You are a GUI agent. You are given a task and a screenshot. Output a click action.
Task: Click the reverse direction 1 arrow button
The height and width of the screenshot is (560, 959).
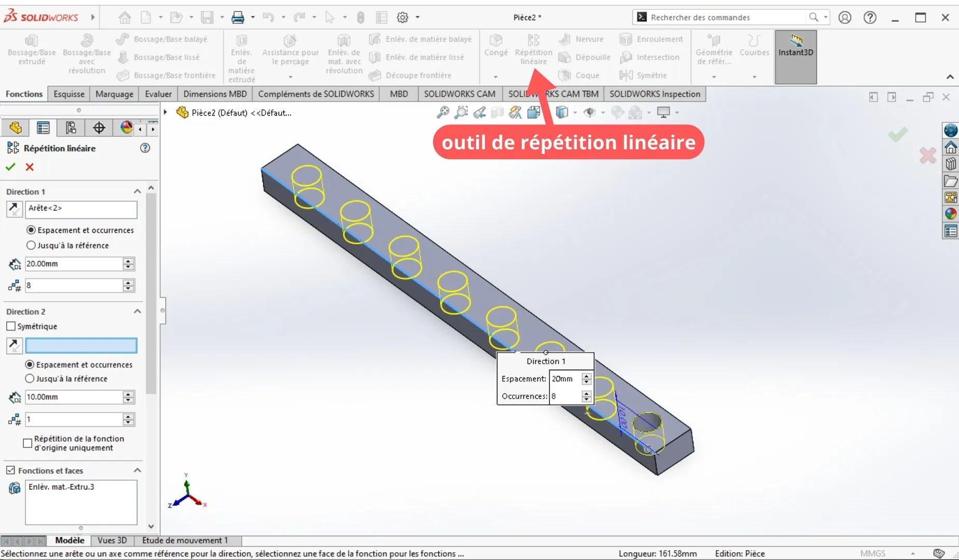click(x=14, y=209)
